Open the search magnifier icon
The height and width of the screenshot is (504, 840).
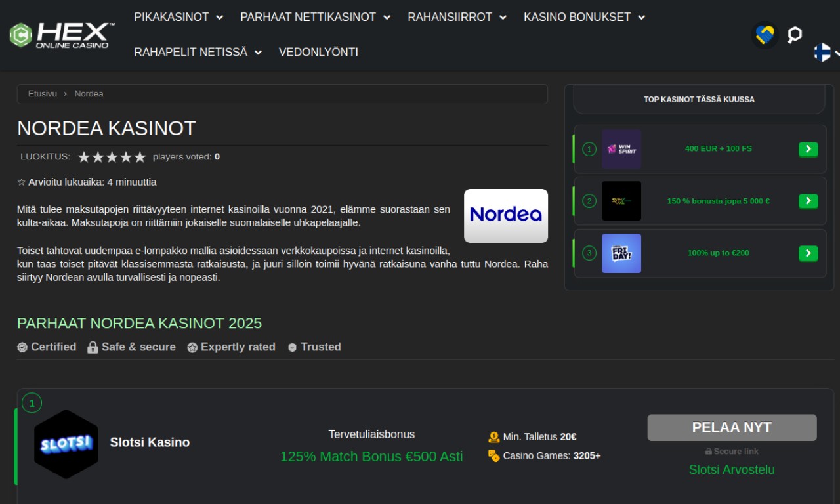(x=795, y=35)
